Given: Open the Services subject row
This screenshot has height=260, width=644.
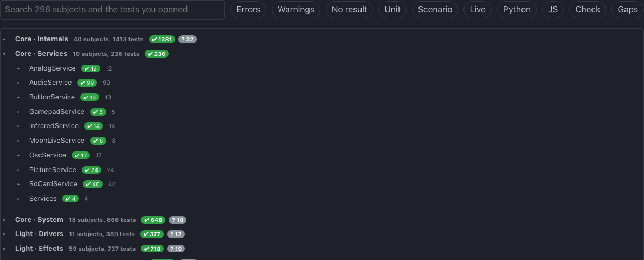Looking at the screenshot, I should [x=43, y=199].
